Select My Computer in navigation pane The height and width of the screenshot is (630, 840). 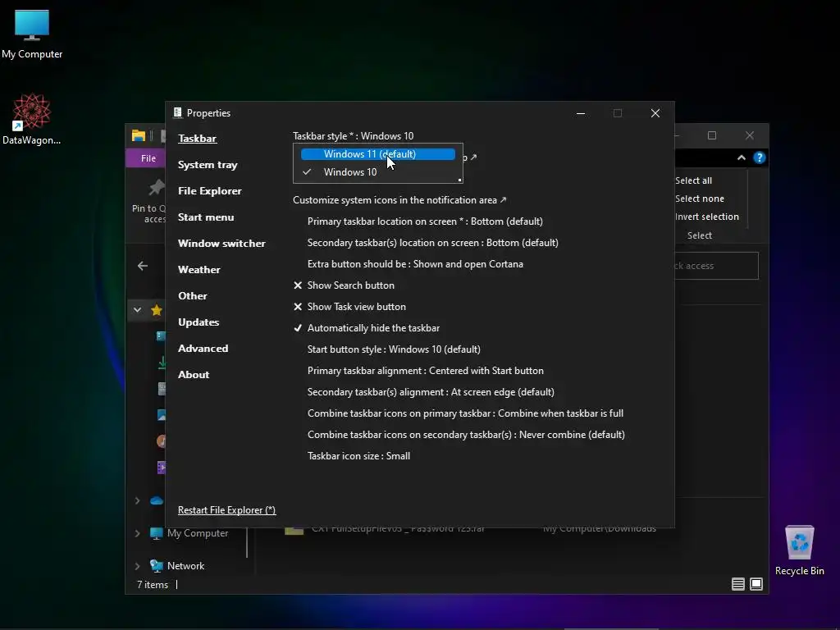197,533
